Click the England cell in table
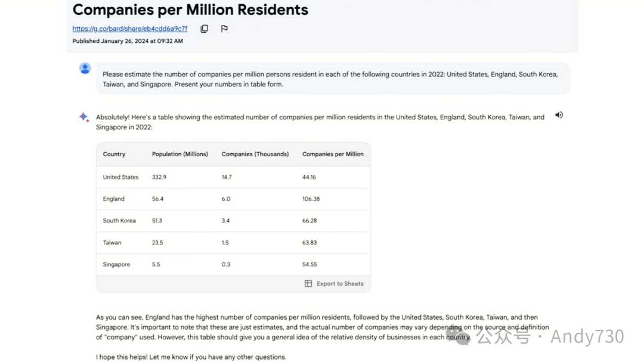The height and width of the screenshot is (362, 644). (x=114, y=199)
